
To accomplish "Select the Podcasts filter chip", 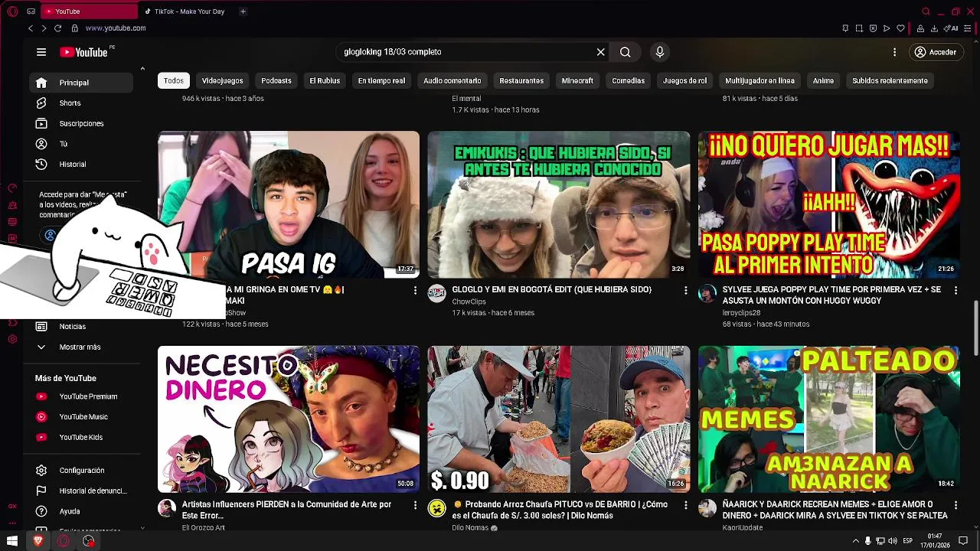I will pos(276,80).
